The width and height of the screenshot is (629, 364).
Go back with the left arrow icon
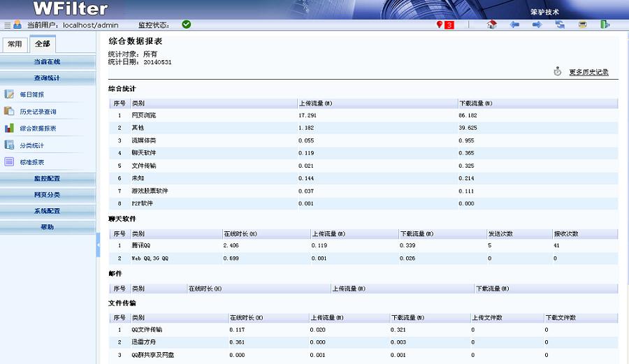click(x=514, y=24)
